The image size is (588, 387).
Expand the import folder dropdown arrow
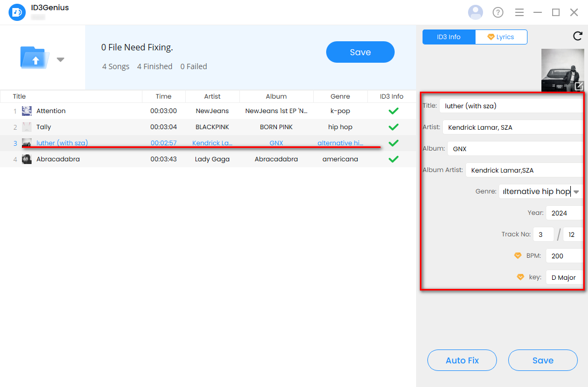pyautogui.click(x=61, y=59)
